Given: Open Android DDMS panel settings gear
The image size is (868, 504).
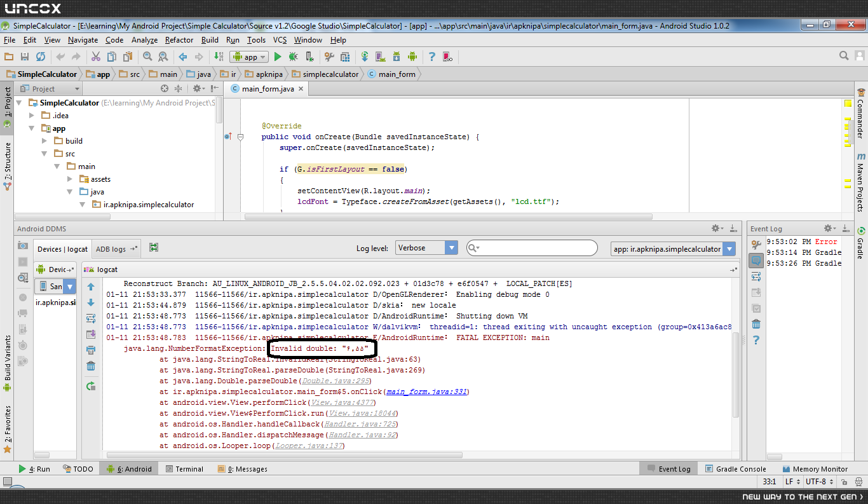Looking at the screenshot, I should [717, 228].
